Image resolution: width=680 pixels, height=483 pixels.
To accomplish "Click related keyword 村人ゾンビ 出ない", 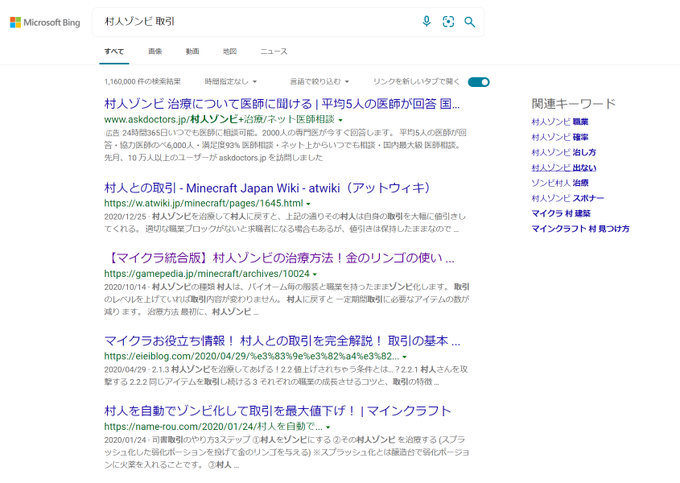I will tap(564, 167).
